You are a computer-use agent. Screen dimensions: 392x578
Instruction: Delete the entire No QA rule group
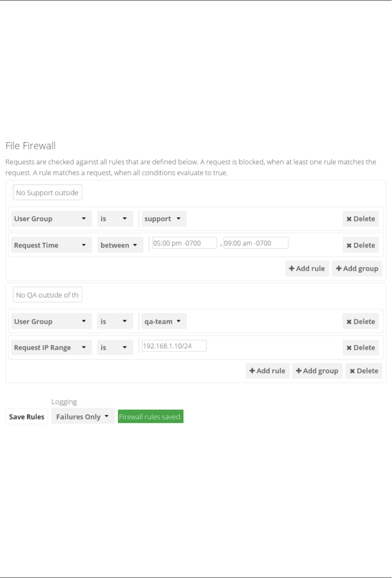(x=364, y=371)
